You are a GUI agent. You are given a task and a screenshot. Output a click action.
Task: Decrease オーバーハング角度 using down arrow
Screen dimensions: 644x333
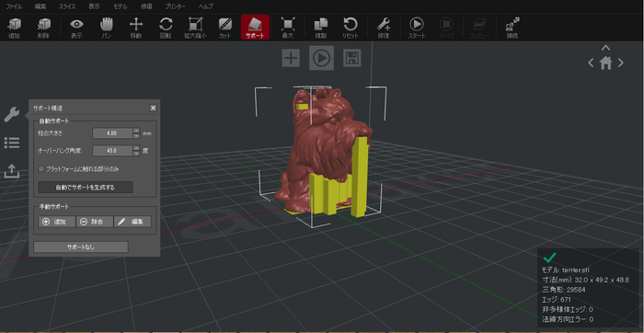(x=136, y=154)
